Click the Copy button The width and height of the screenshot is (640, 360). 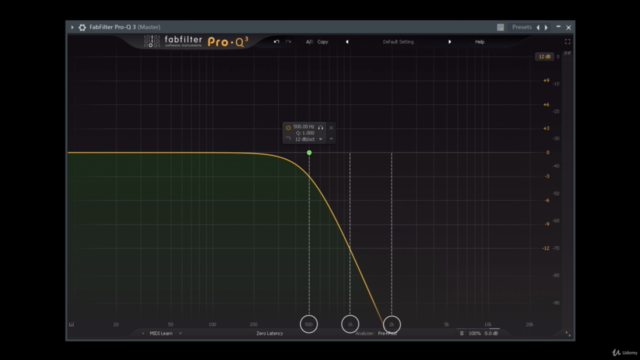tap(322, 42)
